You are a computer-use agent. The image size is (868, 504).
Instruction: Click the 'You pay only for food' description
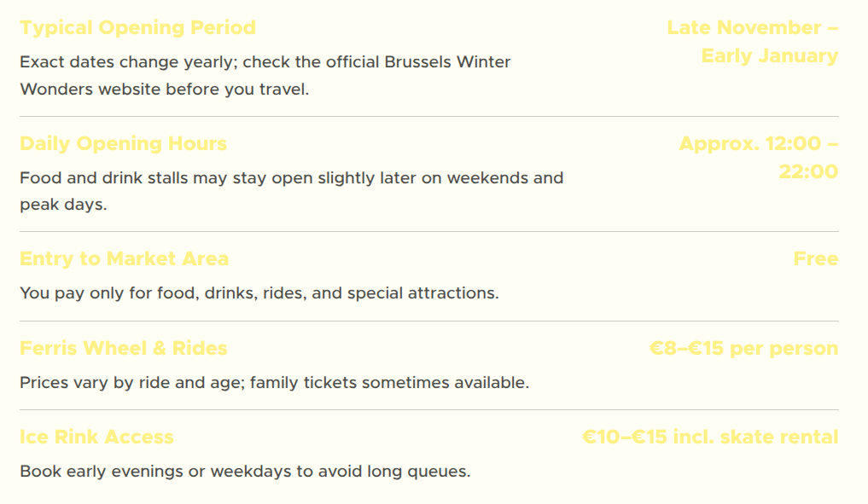click(259, 293)
